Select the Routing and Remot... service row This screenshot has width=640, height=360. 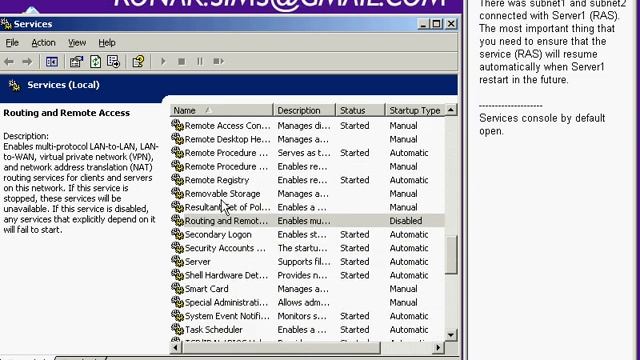tap(307, 221)
